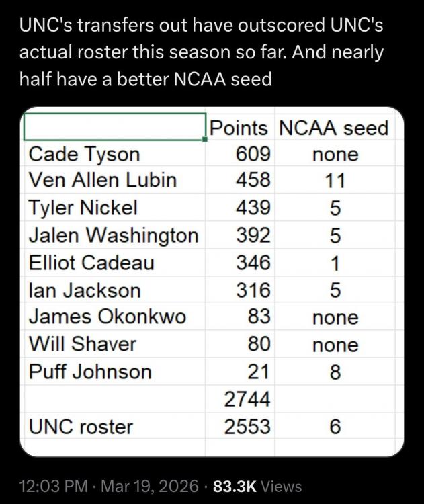Click Elliot Cadeau's NCAA seed cell
Viewport: 424px width, 504px height.
tap(335, 263)
